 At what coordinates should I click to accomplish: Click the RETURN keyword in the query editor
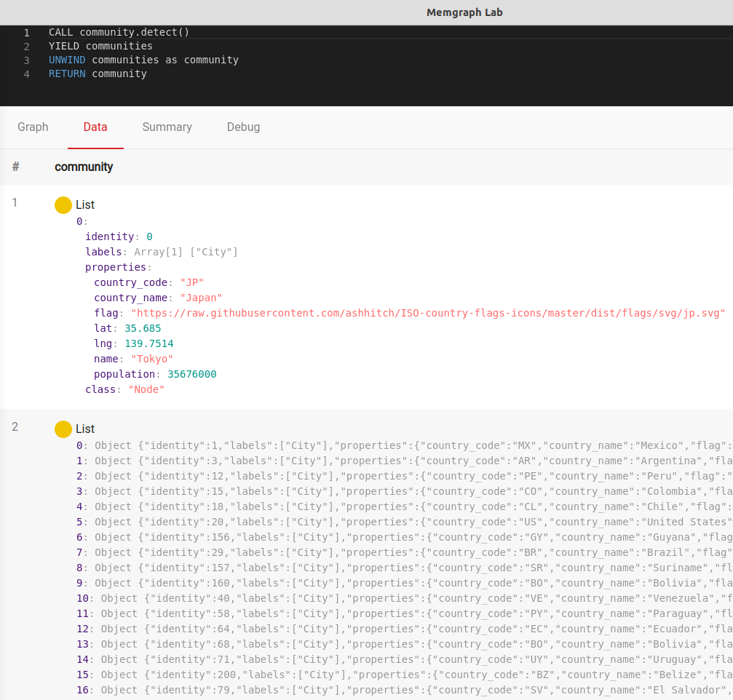click(67, 73)
